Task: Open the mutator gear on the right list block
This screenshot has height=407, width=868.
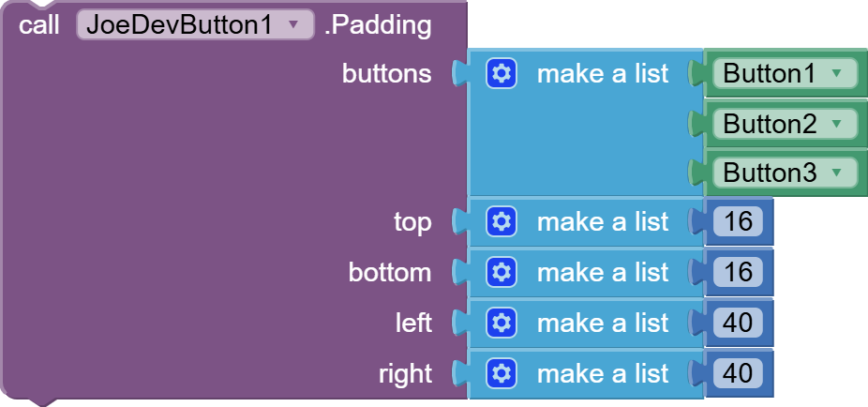Action: tap(501, 373)
